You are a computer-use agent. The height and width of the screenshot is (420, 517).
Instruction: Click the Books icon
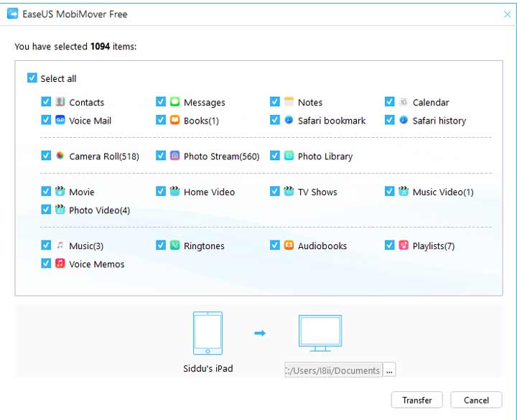(174, 120)
